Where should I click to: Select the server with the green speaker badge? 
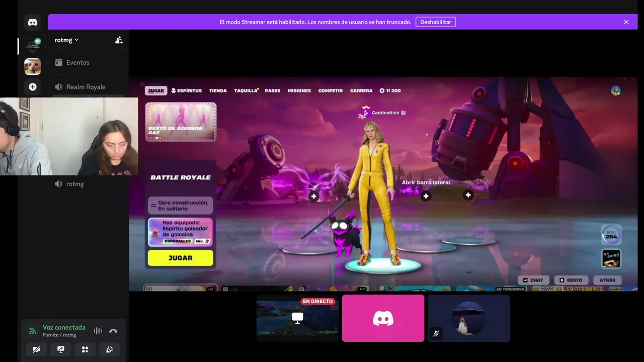(33, 45)
